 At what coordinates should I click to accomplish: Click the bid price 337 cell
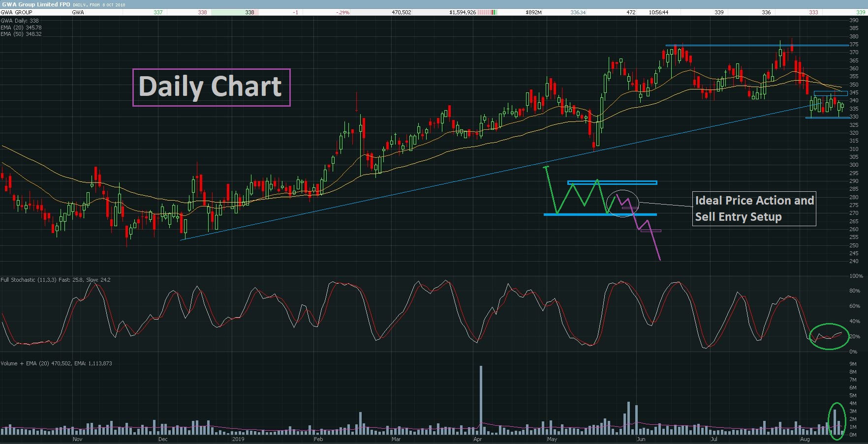click(x=158, y=12)
